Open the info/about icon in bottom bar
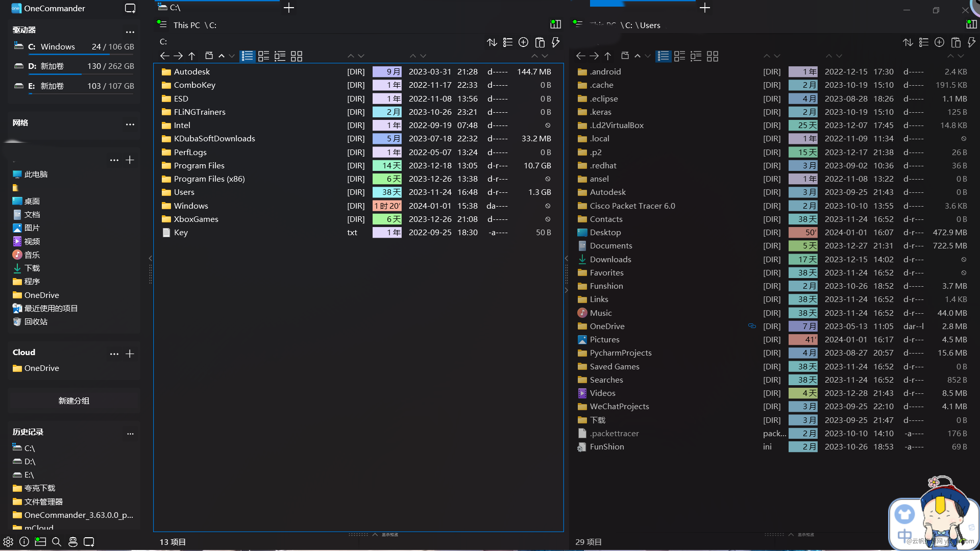 point(24,542)
